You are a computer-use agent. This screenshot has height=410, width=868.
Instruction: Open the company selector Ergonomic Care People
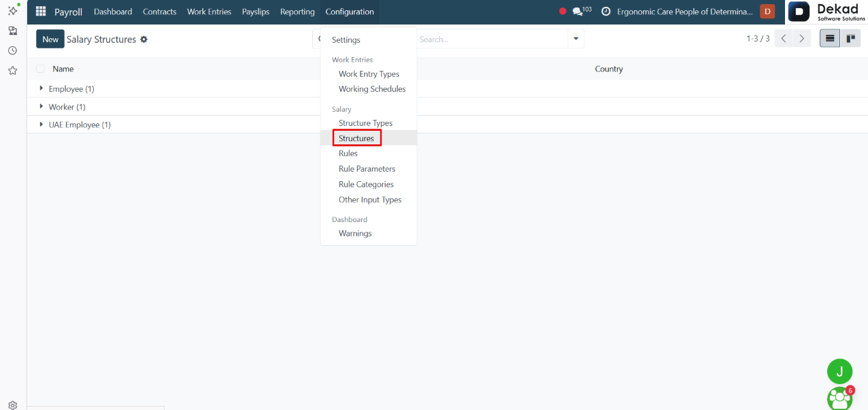point(684,12)
